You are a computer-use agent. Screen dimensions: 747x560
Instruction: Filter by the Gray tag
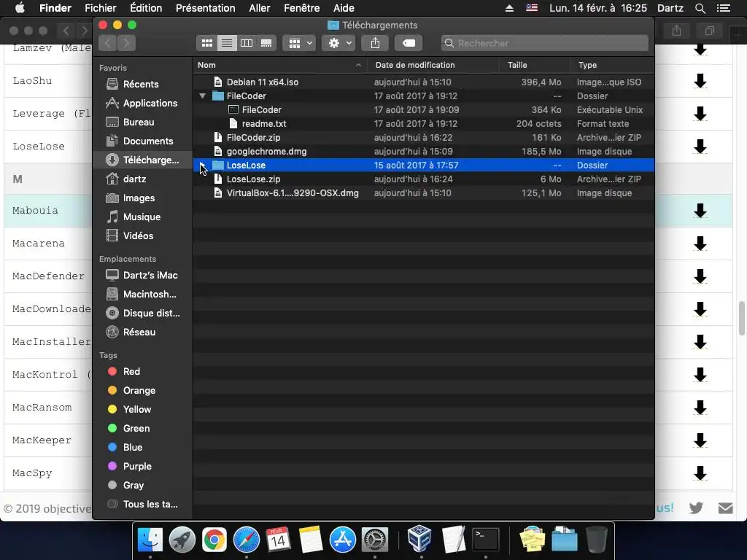tap(143, 485)
